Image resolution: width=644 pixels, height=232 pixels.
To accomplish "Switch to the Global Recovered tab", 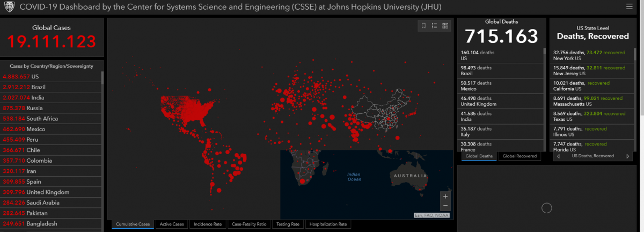I will [x=519, y=156].
